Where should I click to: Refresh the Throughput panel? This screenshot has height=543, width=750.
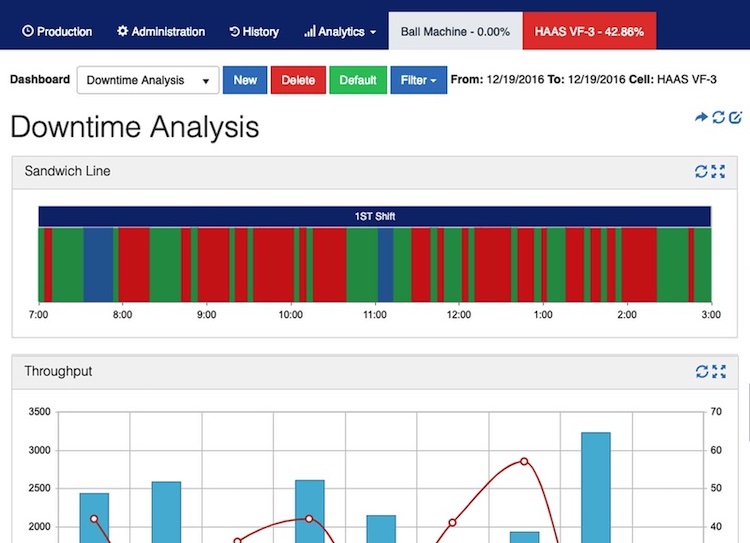[702, 372]
